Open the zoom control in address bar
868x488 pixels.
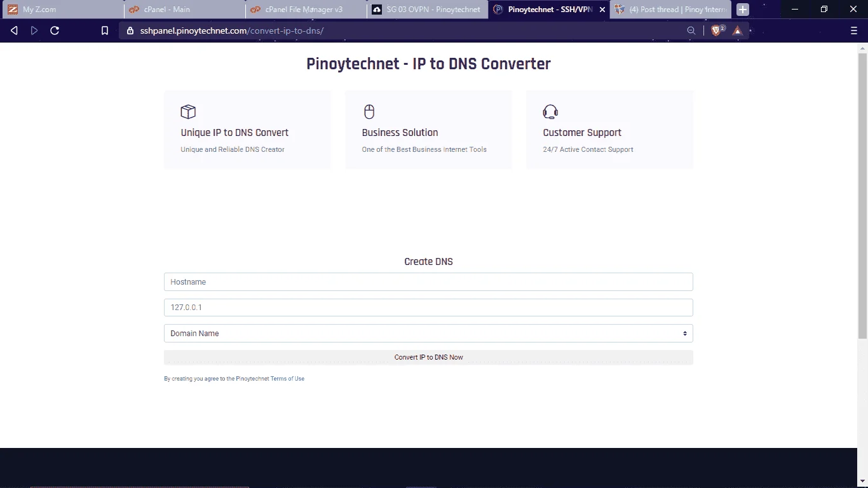click(691, 30)
